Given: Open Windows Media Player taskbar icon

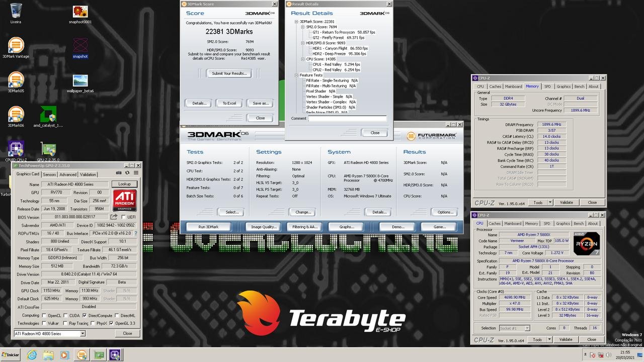Looking at the screenshot, I should click(x=64, y=355).
